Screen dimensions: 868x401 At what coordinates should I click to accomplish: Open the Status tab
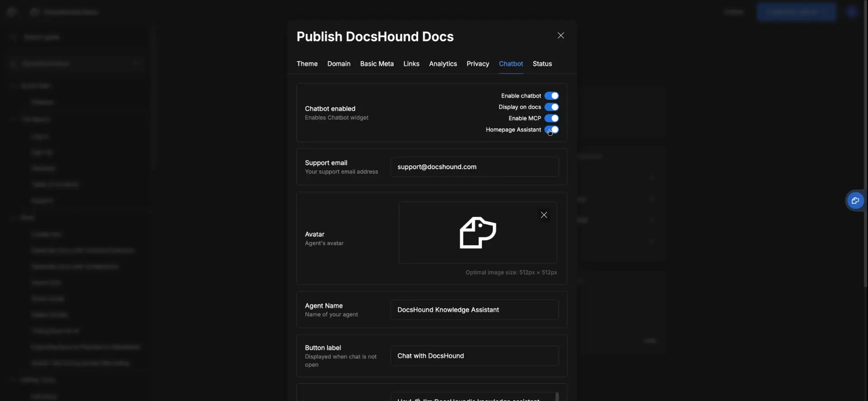pos(542,64)
